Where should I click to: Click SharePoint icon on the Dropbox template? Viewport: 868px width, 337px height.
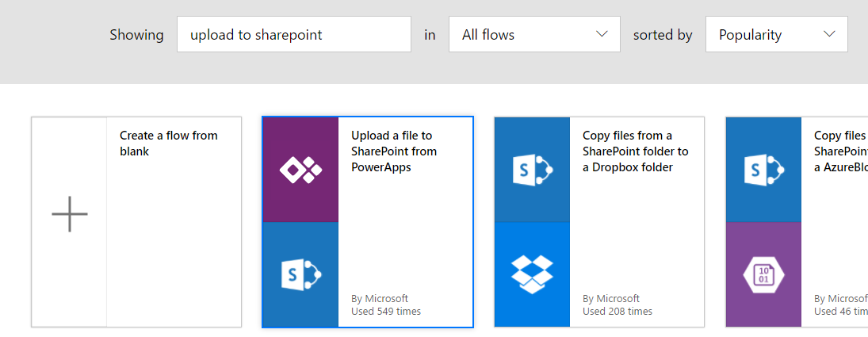[532, 170]
